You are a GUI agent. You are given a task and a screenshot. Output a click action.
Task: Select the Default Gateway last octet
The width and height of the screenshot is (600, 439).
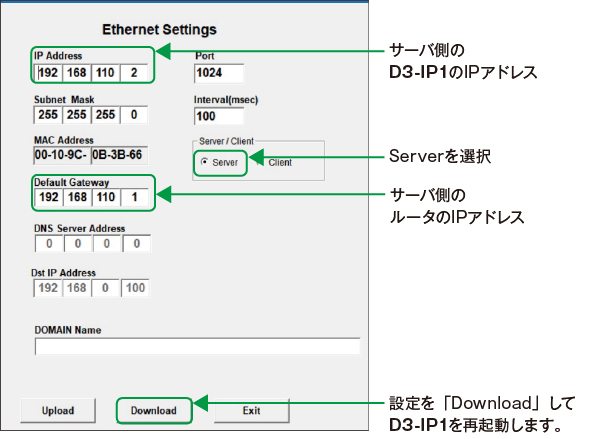[x=134, y=198]
